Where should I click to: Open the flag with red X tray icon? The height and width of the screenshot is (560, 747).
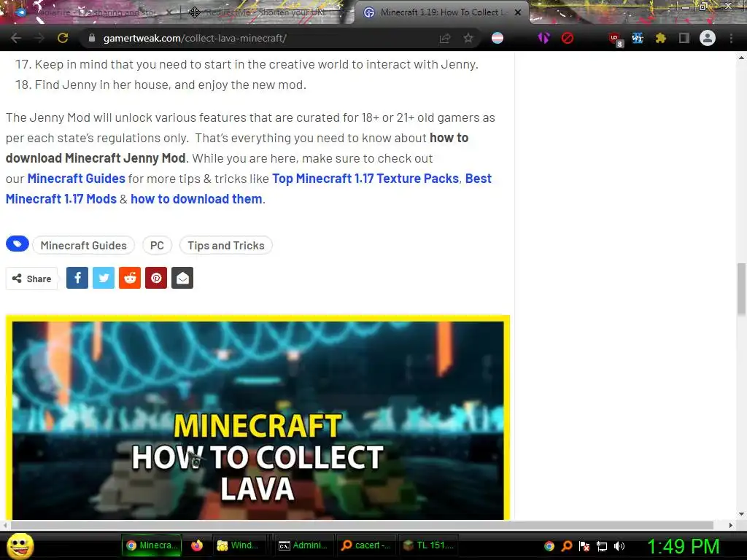click(x=584, y=546)
